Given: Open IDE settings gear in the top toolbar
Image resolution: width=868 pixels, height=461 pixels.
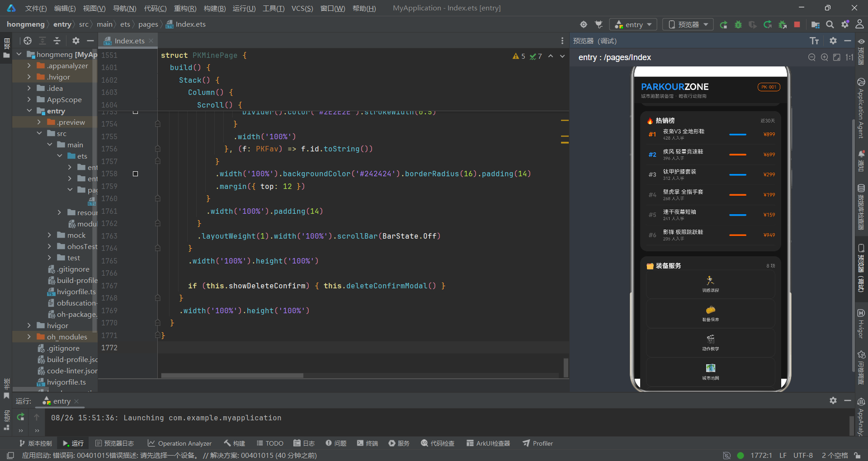Looking at the screenshot, I should pyautogui.click(x=845, y=24).
